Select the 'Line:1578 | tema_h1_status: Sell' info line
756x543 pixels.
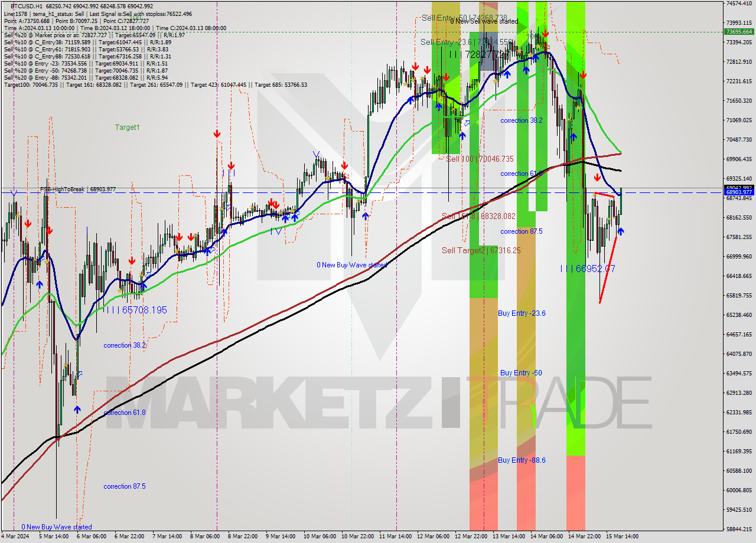(97, 14)
